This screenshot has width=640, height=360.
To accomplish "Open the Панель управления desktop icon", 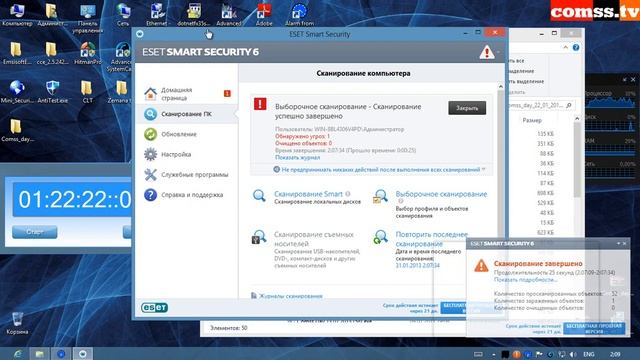I will (88, 18).
